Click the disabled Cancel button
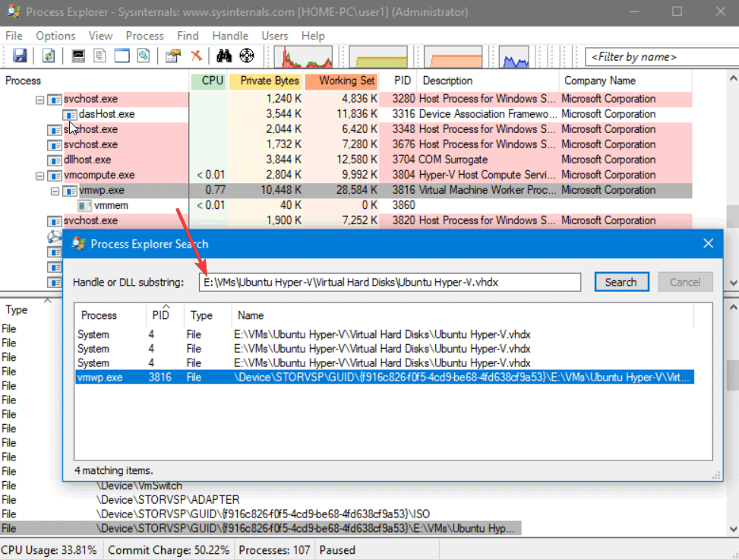 click(x=685, y=281)
